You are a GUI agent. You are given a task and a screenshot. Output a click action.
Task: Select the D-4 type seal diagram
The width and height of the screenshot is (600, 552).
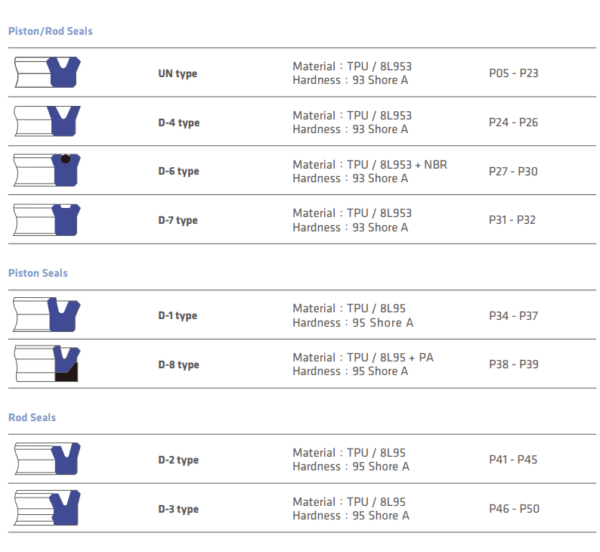48,122
